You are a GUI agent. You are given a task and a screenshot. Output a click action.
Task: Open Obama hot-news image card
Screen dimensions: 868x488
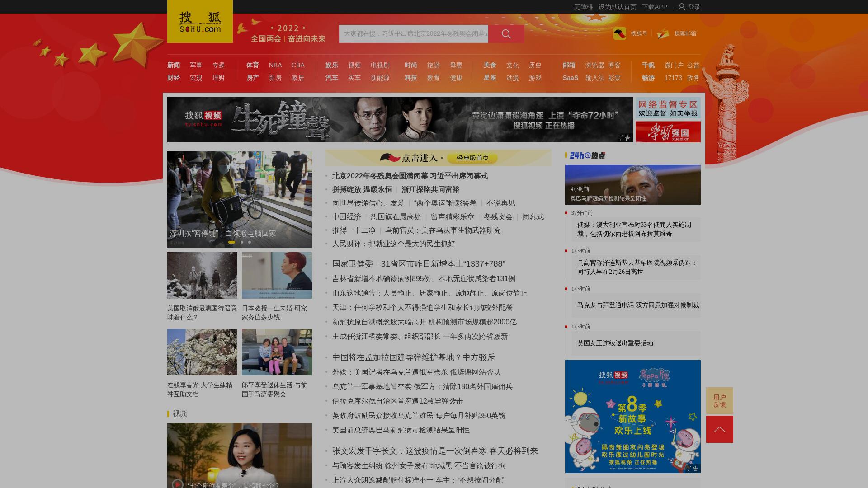(x=633, y=185)
